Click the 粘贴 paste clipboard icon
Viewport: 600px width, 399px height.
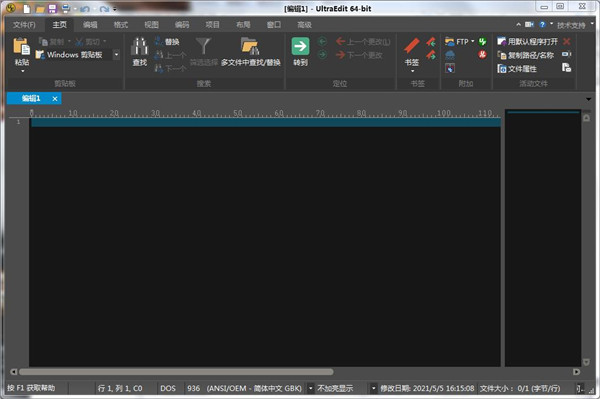[21, 47]
